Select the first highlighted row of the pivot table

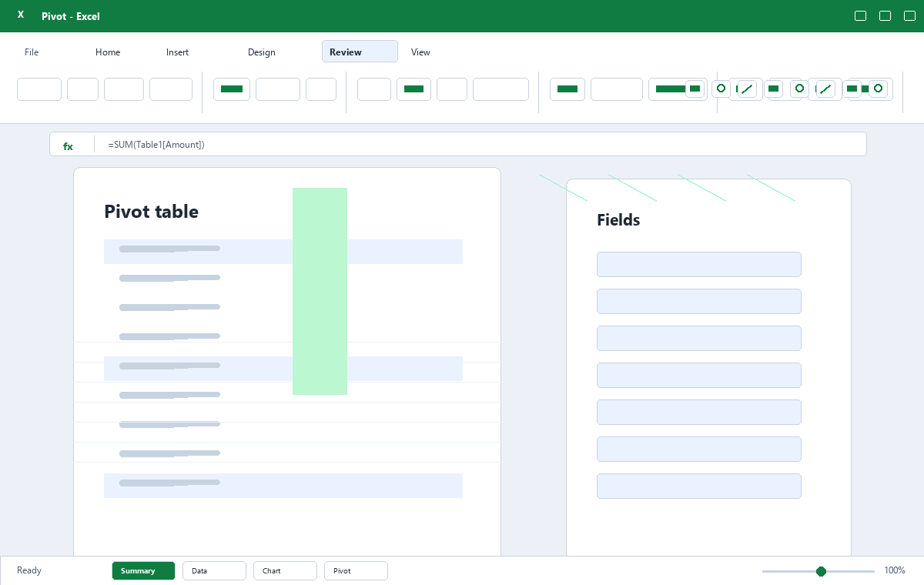pos(283,252)
